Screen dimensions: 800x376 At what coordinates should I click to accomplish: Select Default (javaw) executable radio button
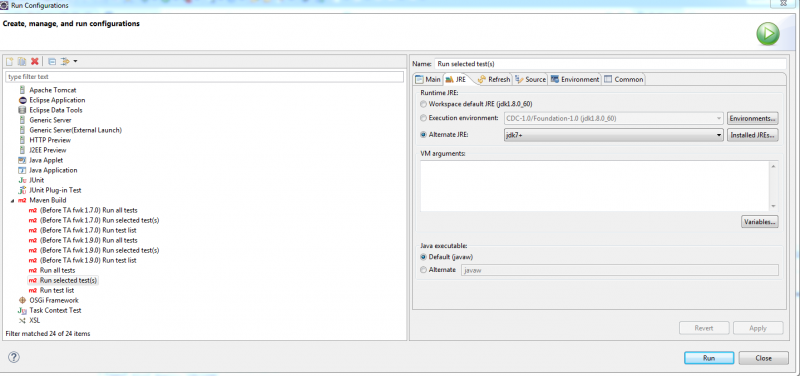423,257
